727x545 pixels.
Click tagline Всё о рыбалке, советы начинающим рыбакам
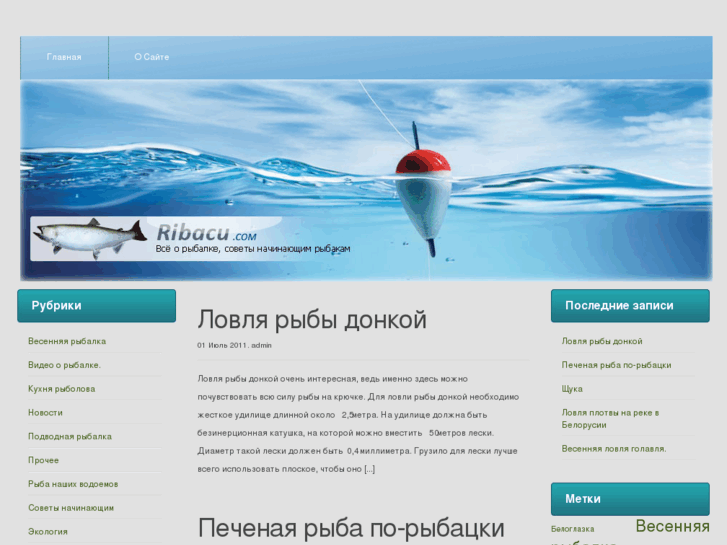[x=253, y=249]
